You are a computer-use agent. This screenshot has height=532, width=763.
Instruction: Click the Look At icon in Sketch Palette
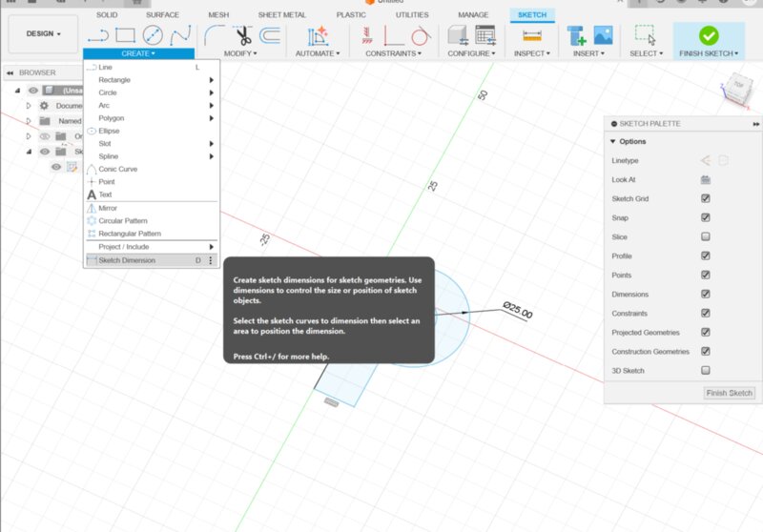pos(705,179)
